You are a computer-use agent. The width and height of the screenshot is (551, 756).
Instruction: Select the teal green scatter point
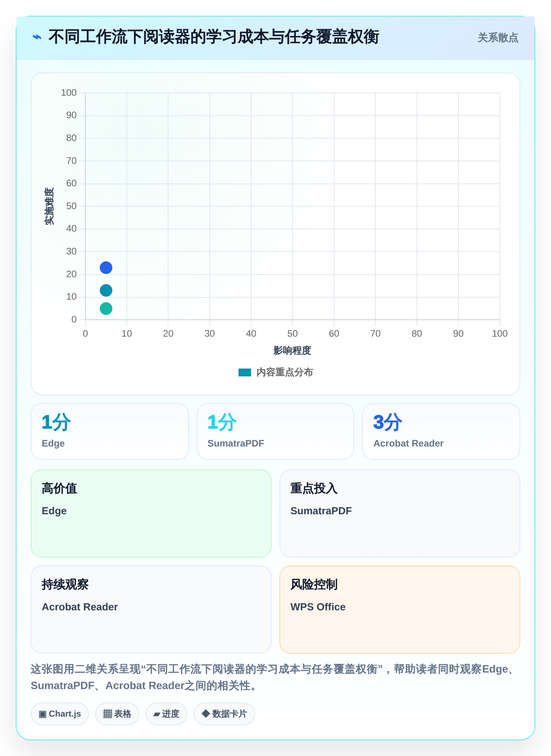(106, 309)
